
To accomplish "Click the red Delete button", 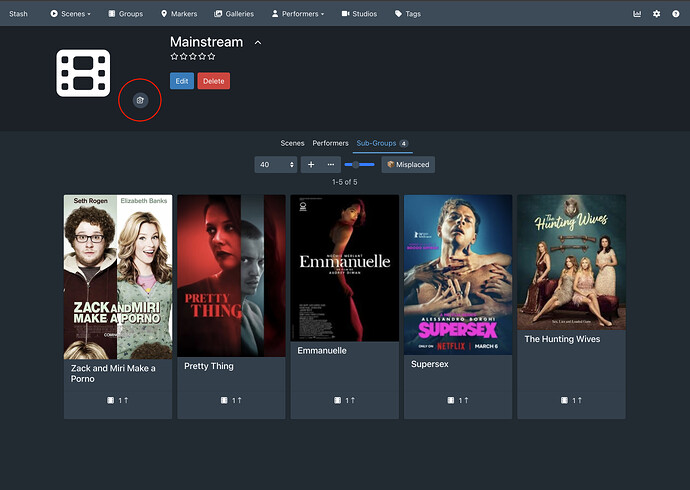I will (213, 81).
